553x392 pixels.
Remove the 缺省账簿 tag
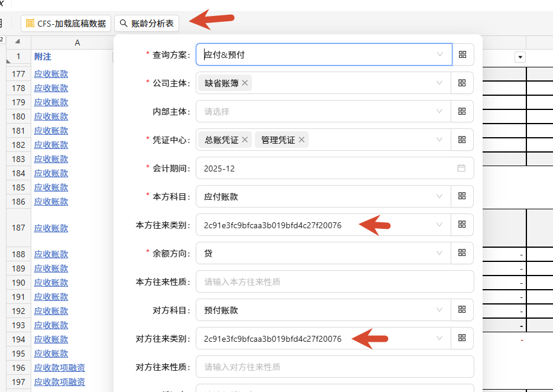tap(245, 83)
